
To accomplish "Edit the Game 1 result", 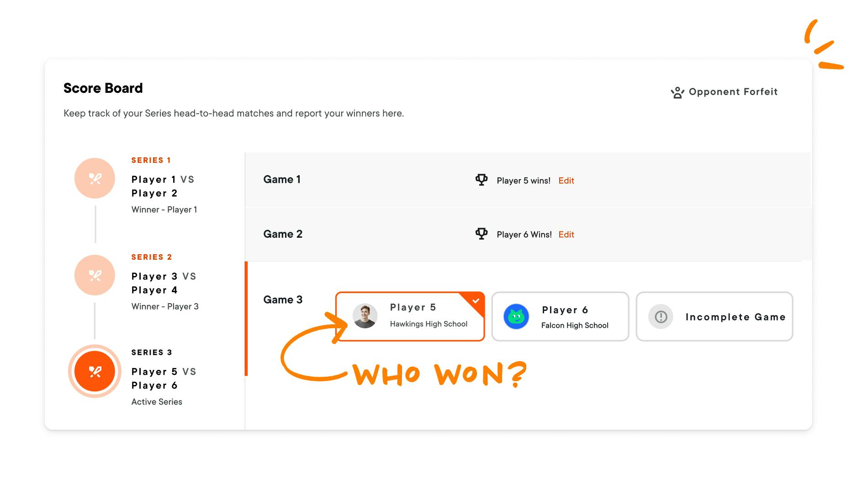I will click(x=566, y=181).
